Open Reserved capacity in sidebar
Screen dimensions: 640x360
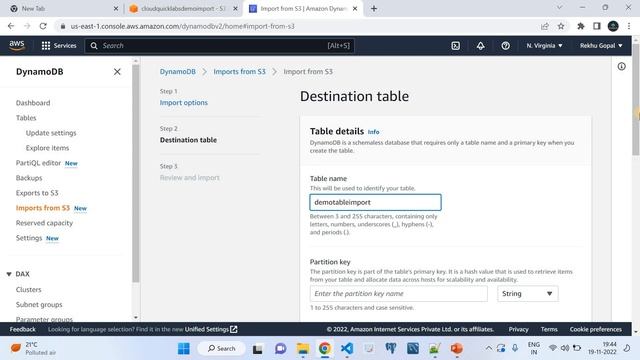tap(44, 223)
